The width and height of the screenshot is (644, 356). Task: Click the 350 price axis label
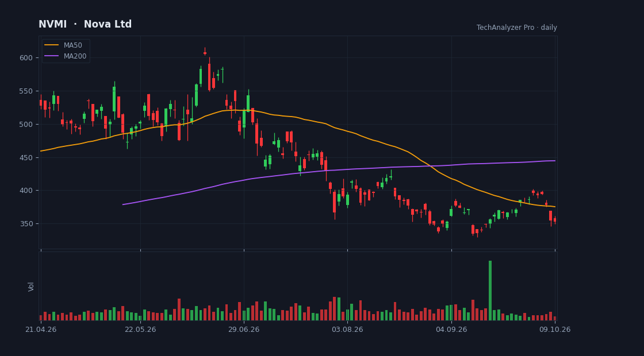click(x=26, y=224)
